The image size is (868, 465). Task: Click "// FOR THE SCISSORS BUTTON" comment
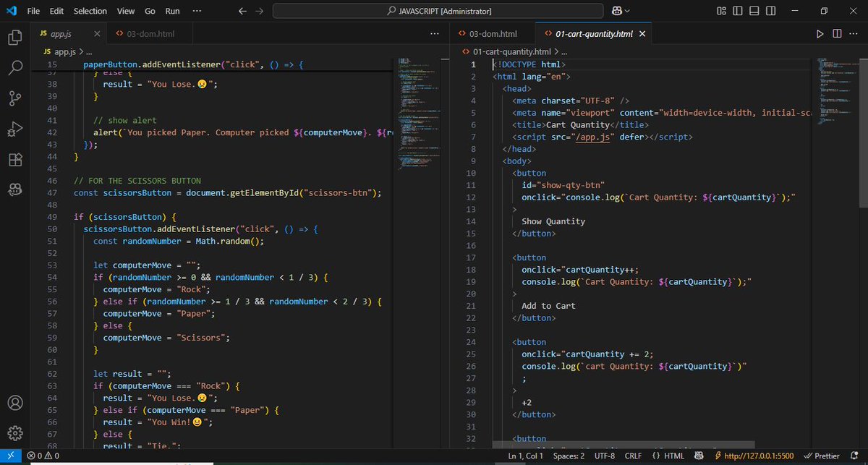[137, 181]
